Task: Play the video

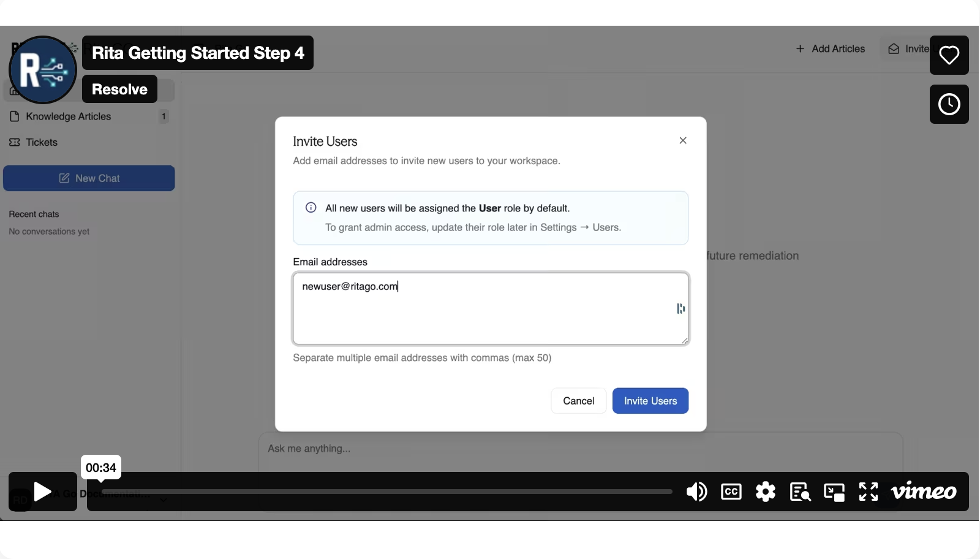Action: [42, 492]
